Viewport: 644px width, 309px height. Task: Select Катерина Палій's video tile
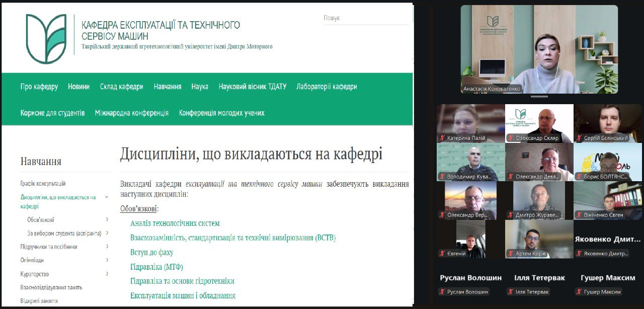(x=470, y=123)
